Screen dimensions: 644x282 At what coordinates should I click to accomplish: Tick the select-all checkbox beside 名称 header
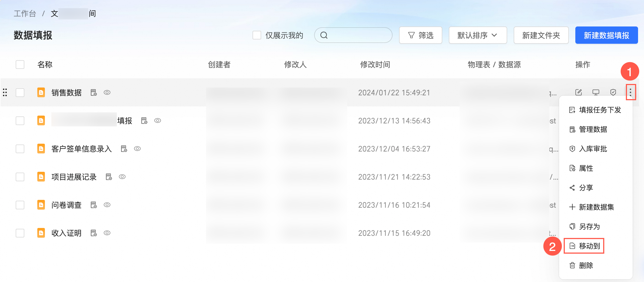point(20,65)
